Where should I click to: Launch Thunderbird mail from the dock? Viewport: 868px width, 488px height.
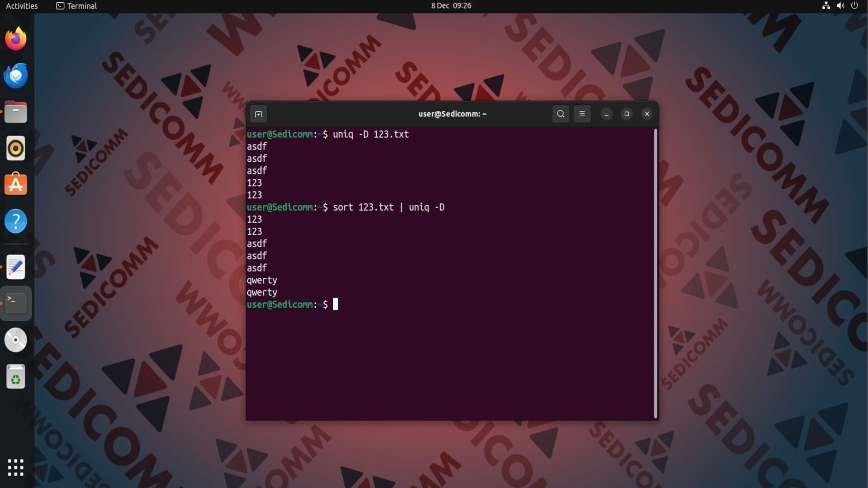(16, 75)
